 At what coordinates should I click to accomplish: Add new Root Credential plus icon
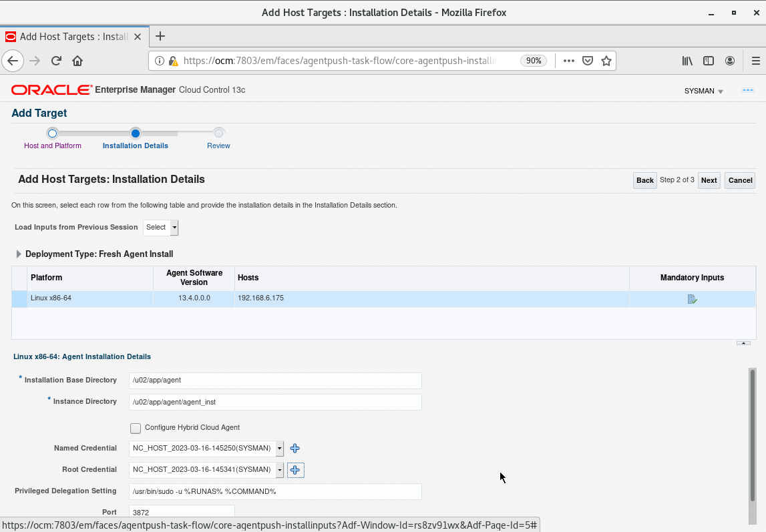point(295,470)
